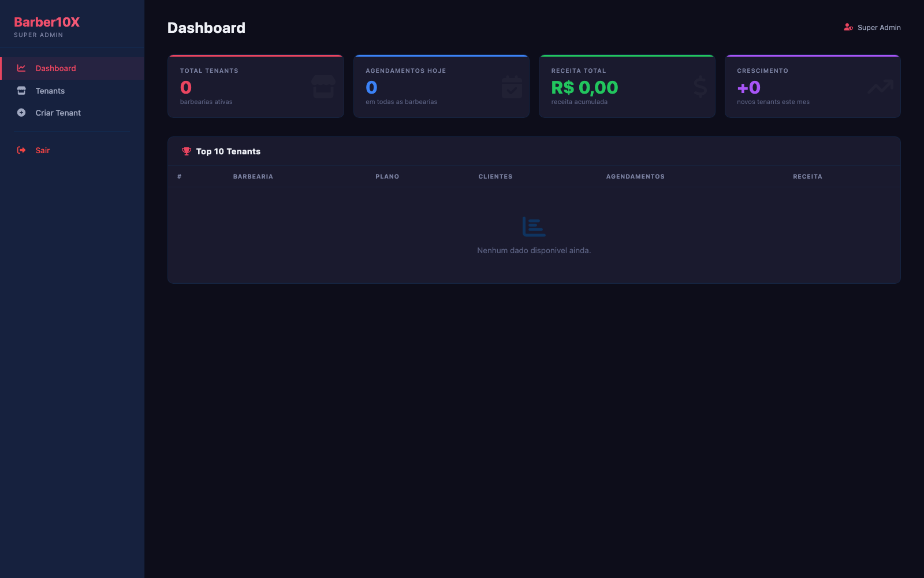This screenshot has width=924, height=578.
Task: Click the empty-state chart icon in table
Action: pos(534,227)
